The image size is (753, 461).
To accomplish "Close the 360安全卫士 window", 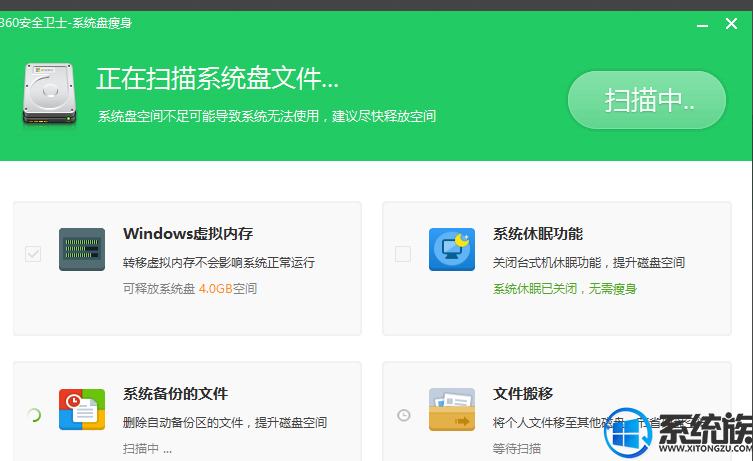I will click(731, 24).
